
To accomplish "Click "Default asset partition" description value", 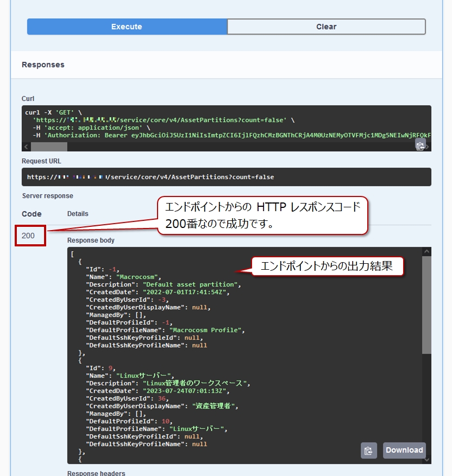I will click(190, 285).
